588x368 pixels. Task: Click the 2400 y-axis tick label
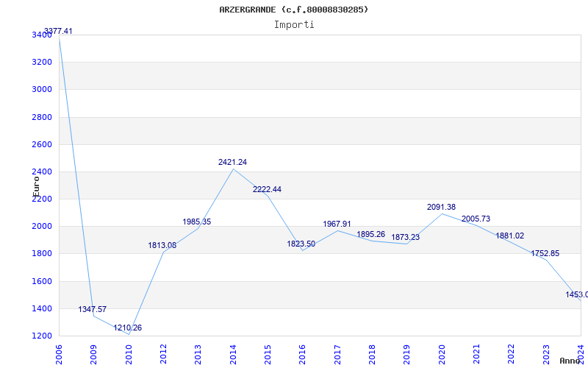coord(42,172)
